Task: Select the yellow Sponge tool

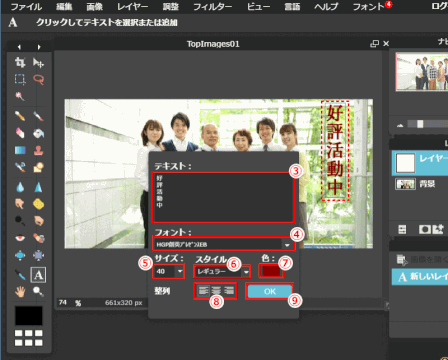Action: click(x=38, y=204)
